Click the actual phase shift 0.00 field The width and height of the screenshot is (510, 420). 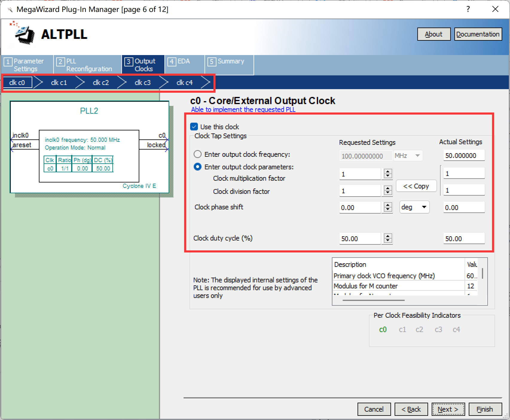pyautogui.click(x=464, y=207)
